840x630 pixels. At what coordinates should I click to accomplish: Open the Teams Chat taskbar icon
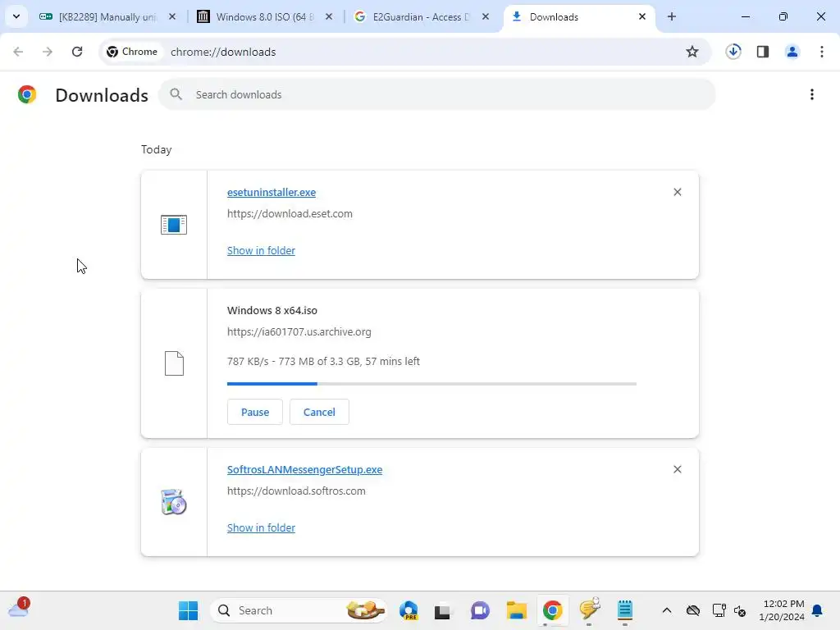pyautogui.click(x=480, y=610)
